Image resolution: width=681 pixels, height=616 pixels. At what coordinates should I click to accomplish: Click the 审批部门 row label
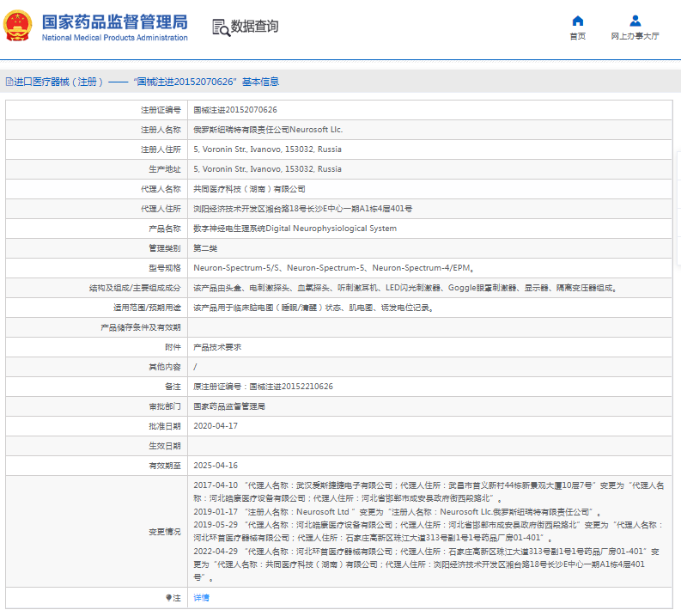165,406
